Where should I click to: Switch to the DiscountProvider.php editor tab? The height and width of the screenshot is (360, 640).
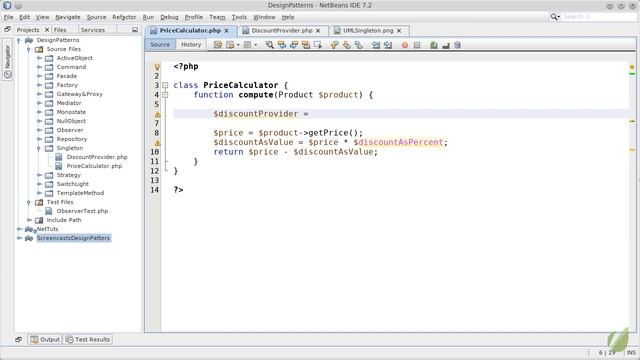tap(282, 31)
